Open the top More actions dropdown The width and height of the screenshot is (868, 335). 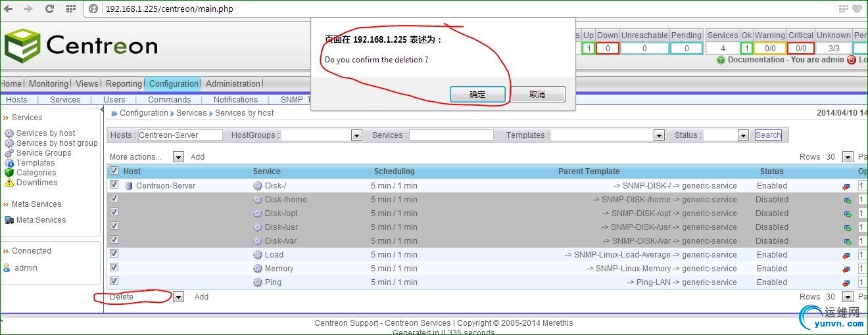178,157
